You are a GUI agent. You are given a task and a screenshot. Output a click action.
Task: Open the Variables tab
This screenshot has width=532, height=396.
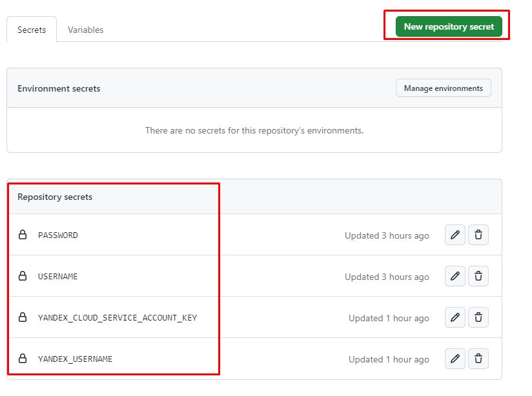pos(85,30)
